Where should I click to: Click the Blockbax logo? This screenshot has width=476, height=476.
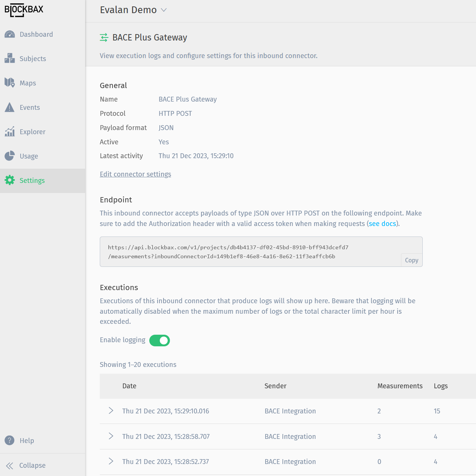coord(24,10)
